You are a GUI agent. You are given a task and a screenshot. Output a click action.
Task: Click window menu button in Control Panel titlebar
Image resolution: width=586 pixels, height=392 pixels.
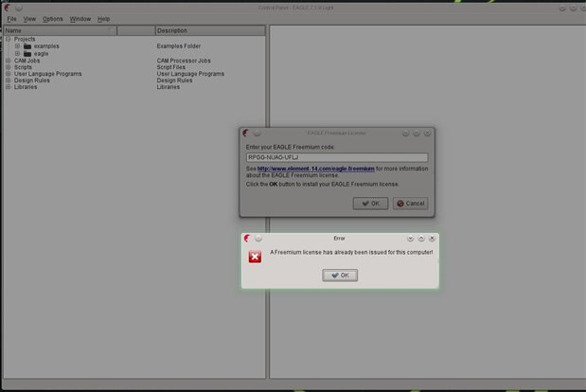(19, 8)
